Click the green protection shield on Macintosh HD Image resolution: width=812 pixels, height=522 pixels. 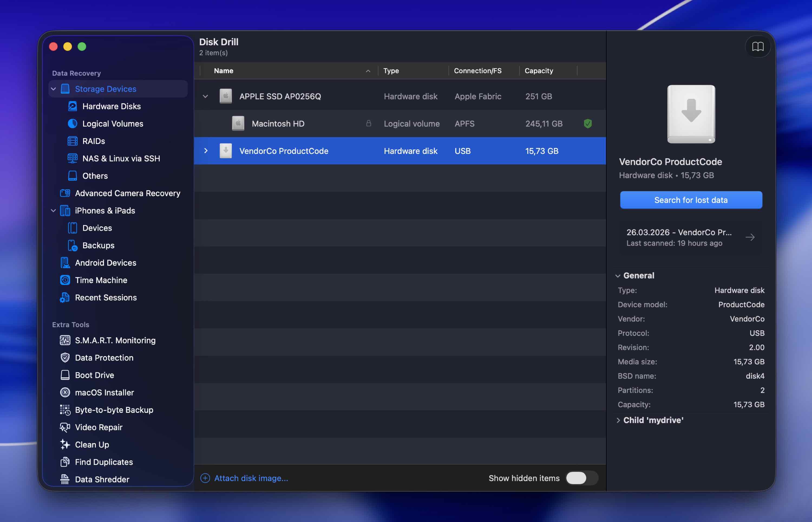tap(588, 123)
